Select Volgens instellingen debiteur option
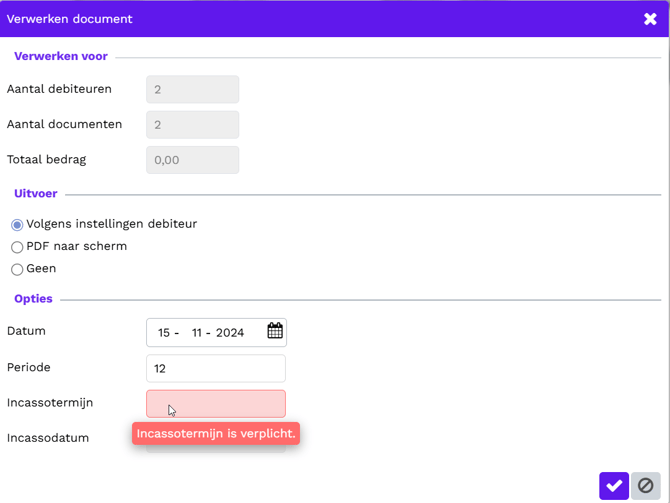Screen dimensions: 670x503 [17, 225]
